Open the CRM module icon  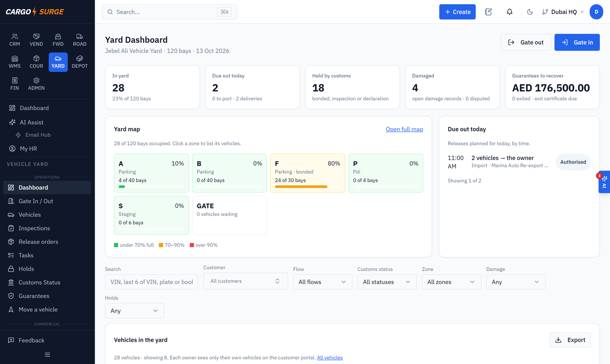click(15, 40)
